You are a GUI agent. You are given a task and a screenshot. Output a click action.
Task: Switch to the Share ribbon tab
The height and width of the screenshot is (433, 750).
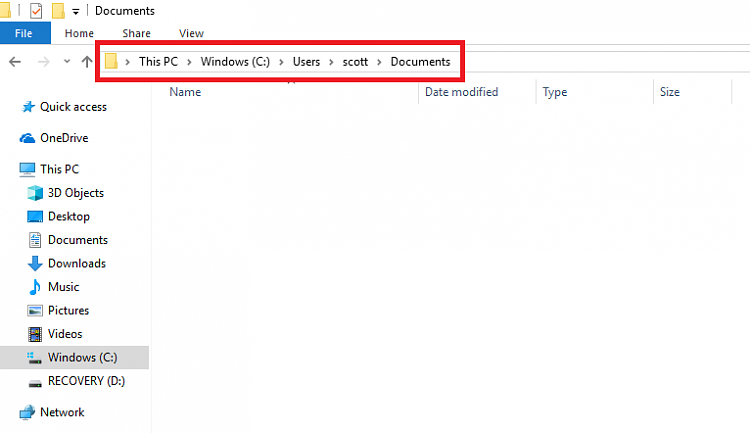[136, 33]
